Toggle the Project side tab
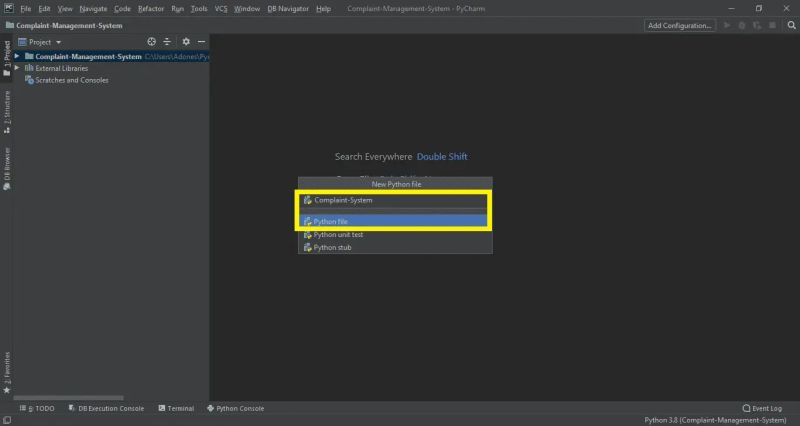This screenshot has height=426, width=800. point(7,59)
